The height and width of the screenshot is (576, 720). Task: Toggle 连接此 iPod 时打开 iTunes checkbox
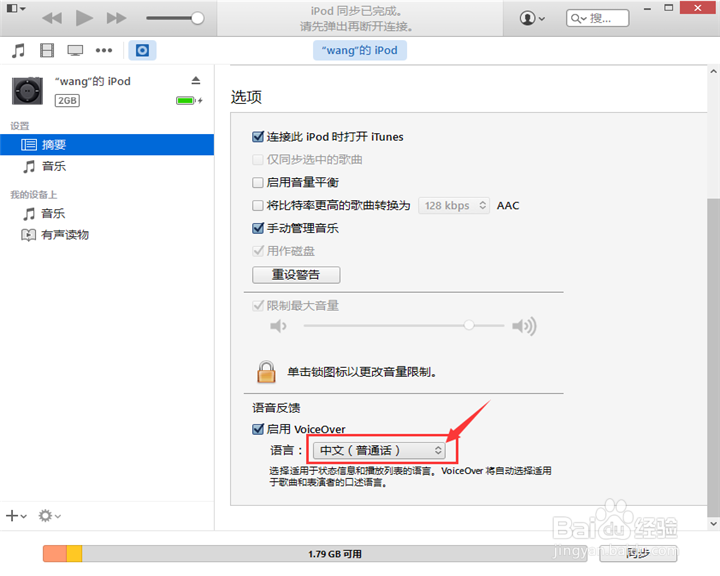tap(258, 136)
